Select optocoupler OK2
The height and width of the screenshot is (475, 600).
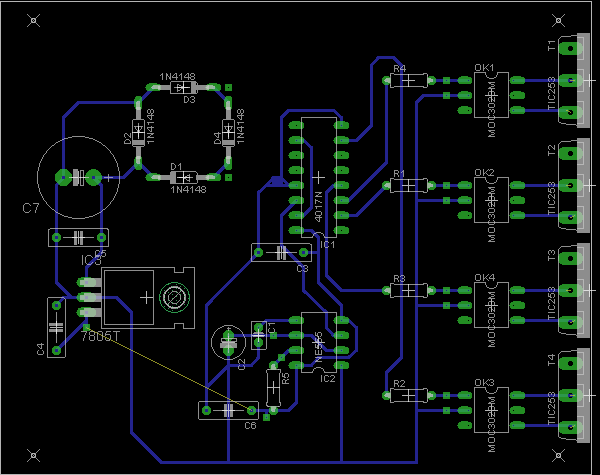[x=491, y=200]
